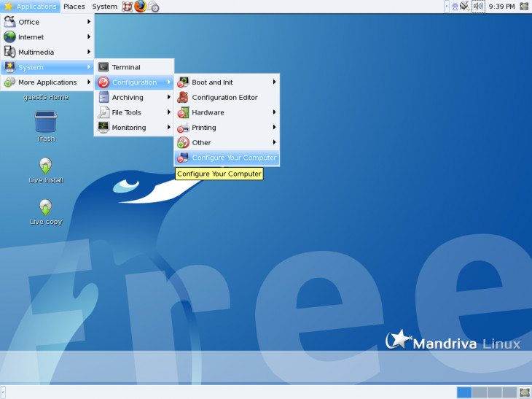532x399 pixels.
Task: Click the File Tools icon
Action: (x=103, y=112)
